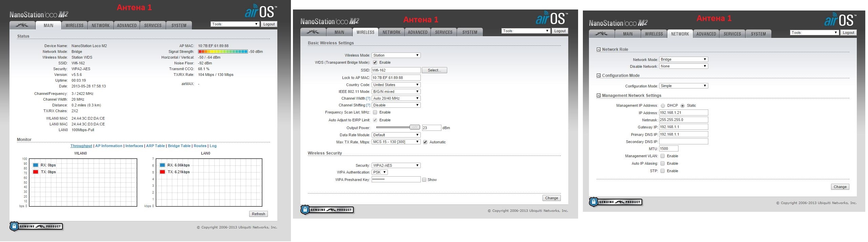Expand the Country Code dropdown

pyautogui.click(x=396, y=85)
